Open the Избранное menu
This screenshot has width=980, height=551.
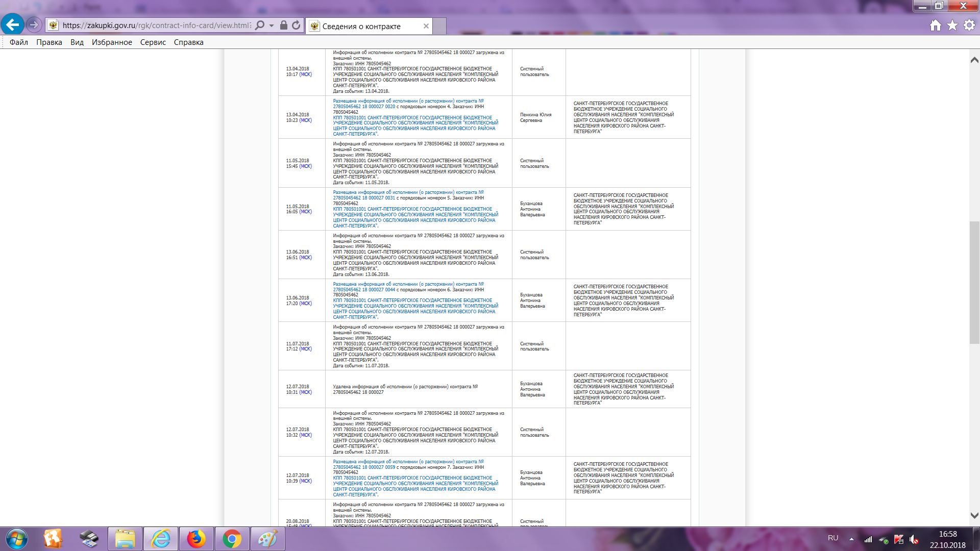point(112,42)
